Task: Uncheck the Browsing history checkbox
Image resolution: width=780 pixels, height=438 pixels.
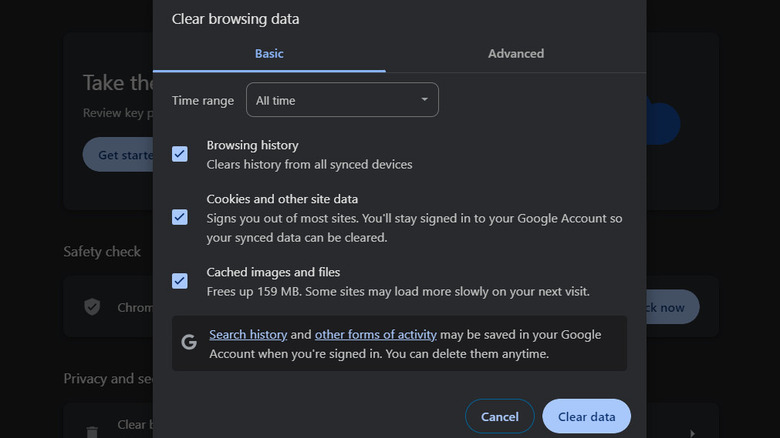Action: [x=180, y=154]
